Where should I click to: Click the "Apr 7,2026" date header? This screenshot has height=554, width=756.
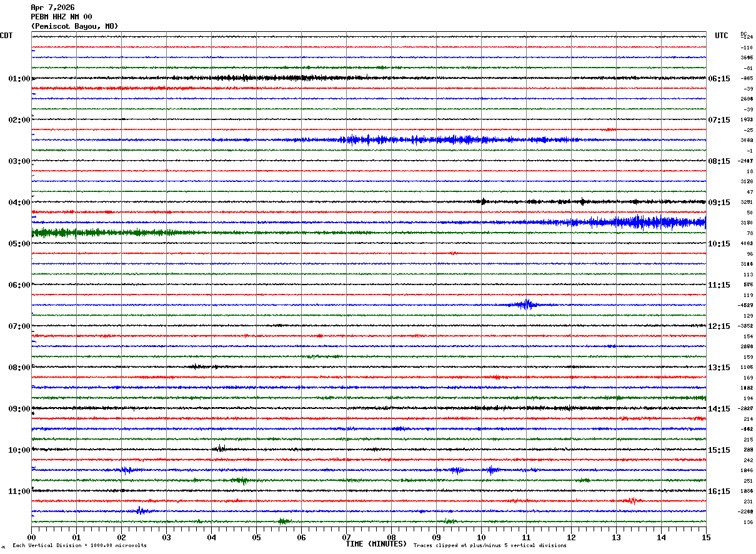[x=52, y=8]
